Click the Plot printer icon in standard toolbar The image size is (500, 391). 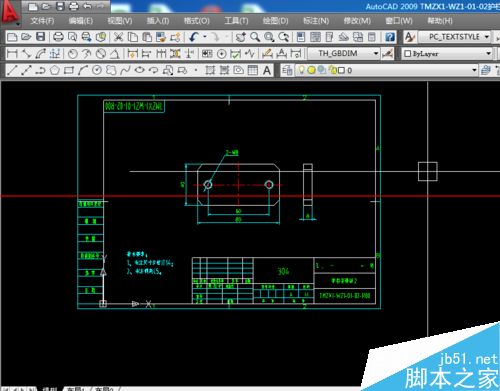pos(58,37)
